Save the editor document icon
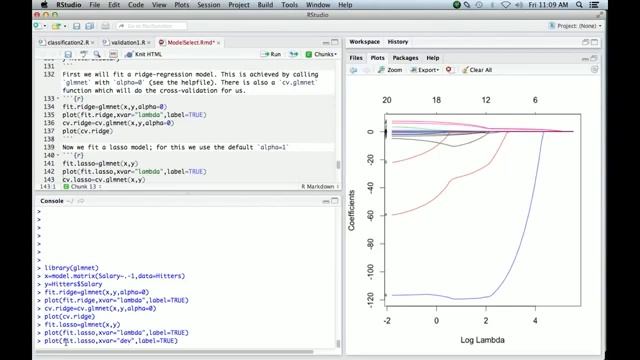Screen dimensions: 640x360 (68, 54)
